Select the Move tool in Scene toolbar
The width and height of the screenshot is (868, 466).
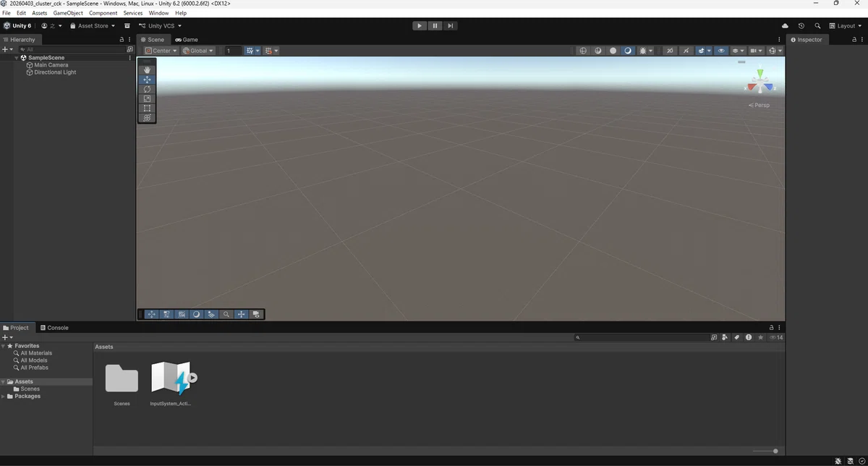[147, 80]
